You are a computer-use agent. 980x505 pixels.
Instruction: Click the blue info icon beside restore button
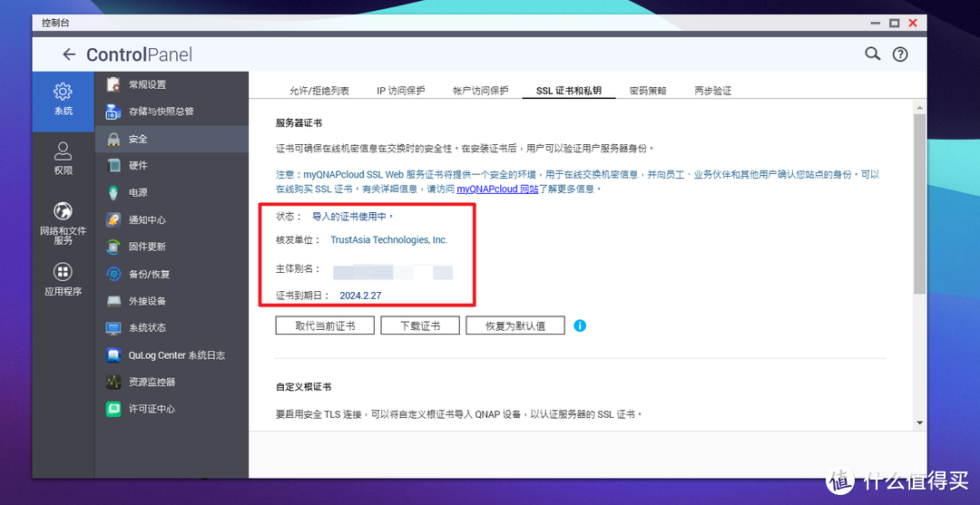click(580, 325)
